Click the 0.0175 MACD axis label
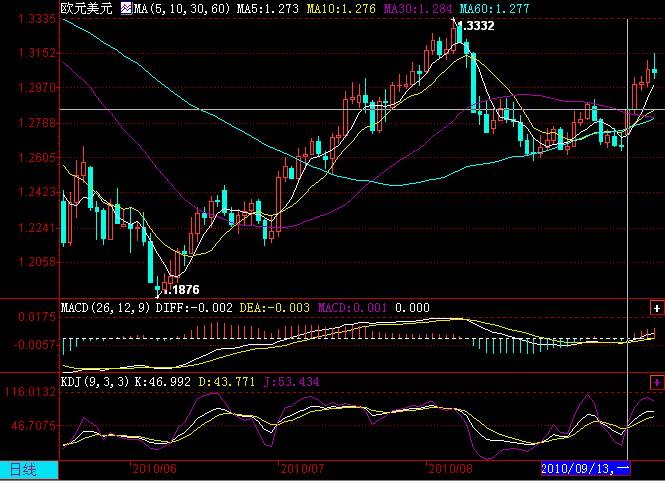The width and height of the screenshot is (665, 481). tap(37, 317)
